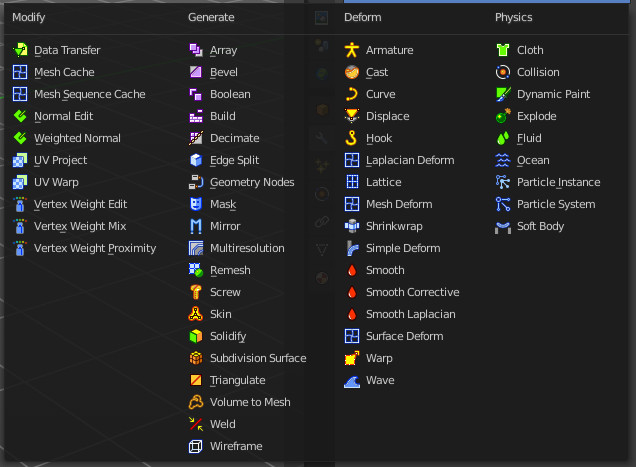
Task: Select the Screw modifier icon
Action: 196,292
